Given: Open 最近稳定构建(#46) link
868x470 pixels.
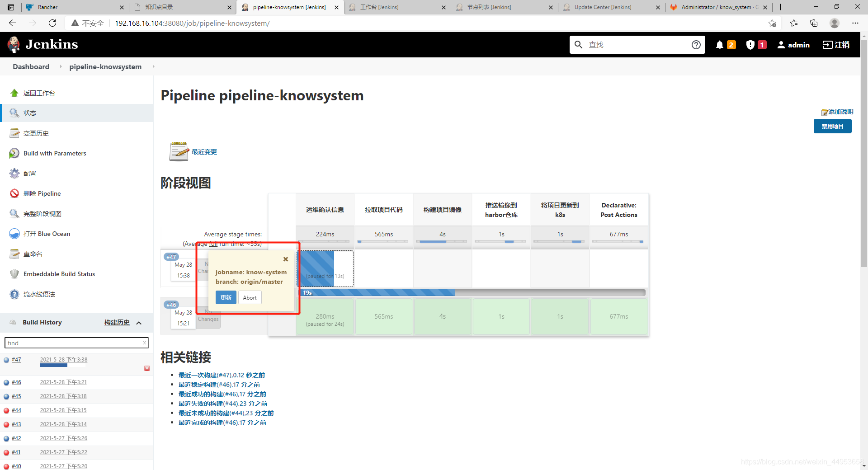Looking at the screenshot, I should click(x=219, y=385).
